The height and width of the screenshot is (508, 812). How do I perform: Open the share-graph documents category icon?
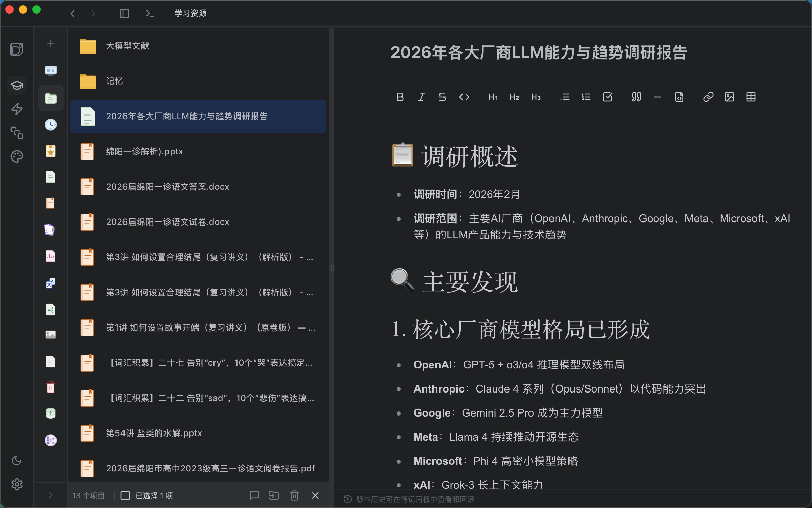pyautogui.click(x=51, y=310)
